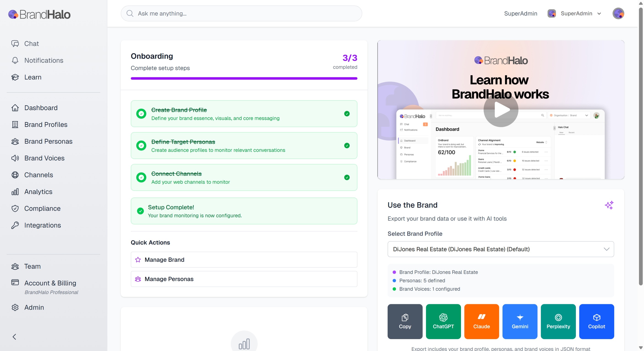
Task: Collapse the sidebar with the left chevron
Action: click(14, 337)
